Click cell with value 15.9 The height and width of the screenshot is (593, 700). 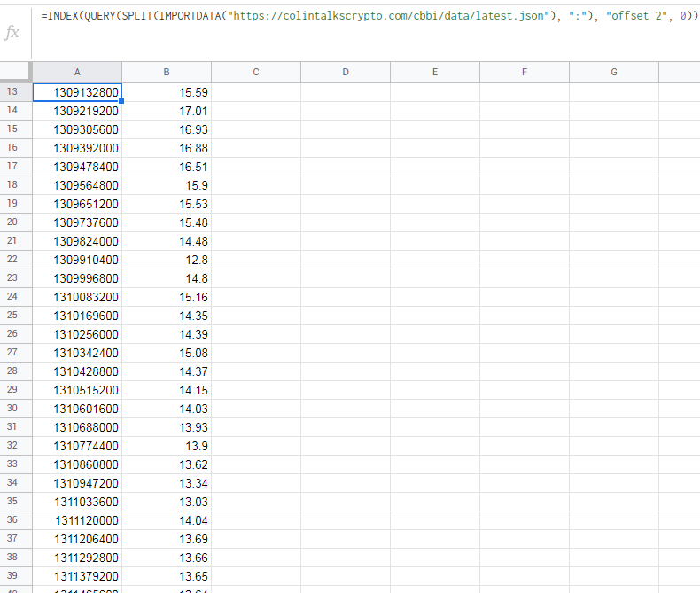(167, 185)
